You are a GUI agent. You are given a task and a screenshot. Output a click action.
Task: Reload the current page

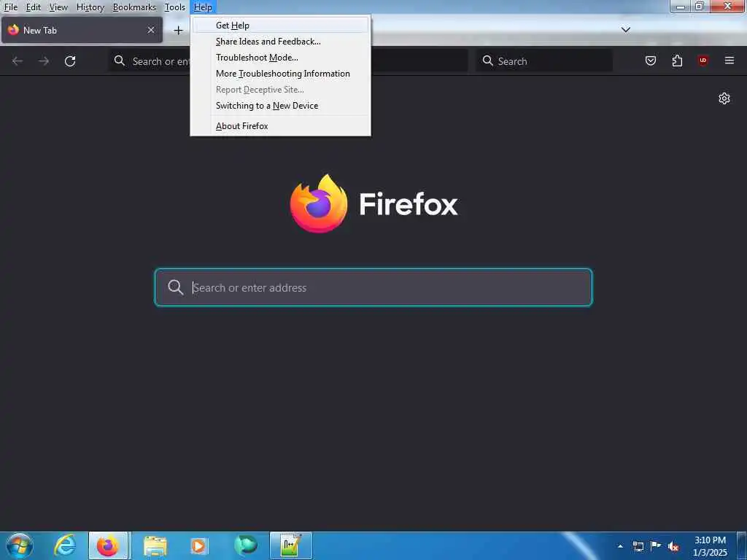[70, 61]
